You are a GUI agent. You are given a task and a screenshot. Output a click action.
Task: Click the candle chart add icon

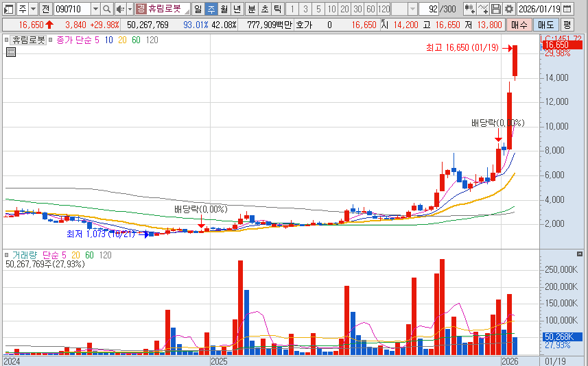[469, 9]
